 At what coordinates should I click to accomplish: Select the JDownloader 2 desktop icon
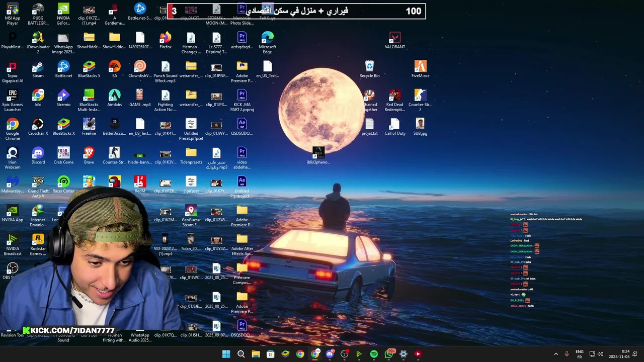[38, 43]
